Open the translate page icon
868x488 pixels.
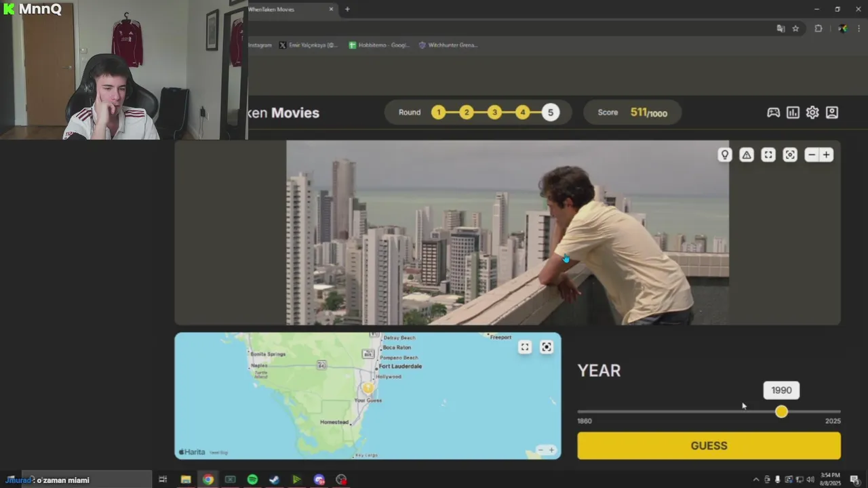pyautogui.click(x=781, y=28)
